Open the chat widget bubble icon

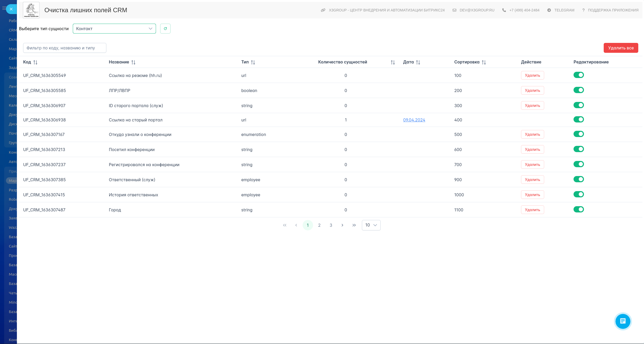coord(623,321)
